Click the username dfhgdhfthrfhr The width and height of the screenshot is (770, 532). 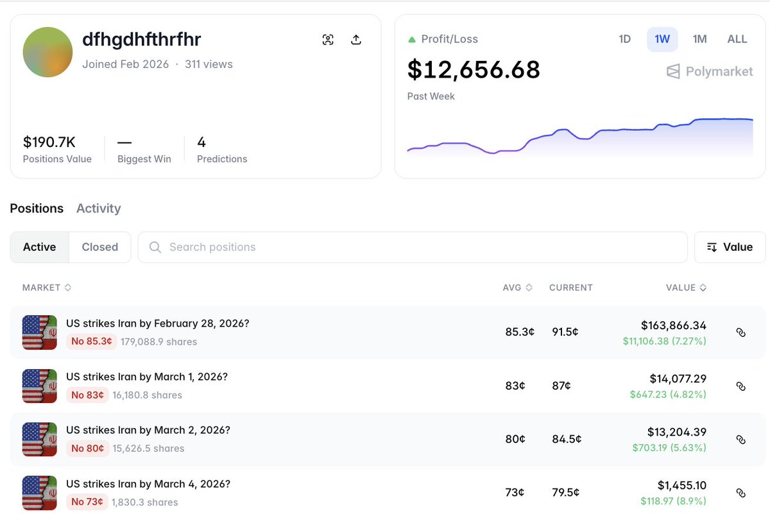142,40
